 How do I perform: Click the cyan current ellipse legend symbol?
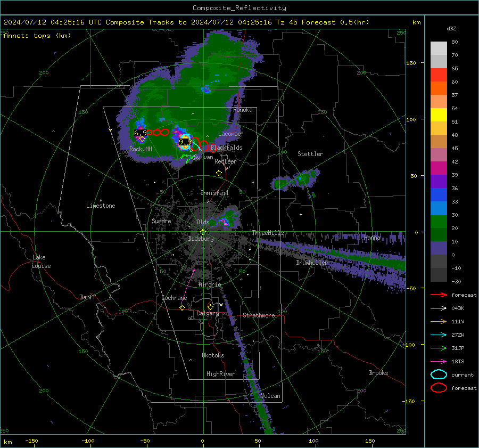pos(439,374)
